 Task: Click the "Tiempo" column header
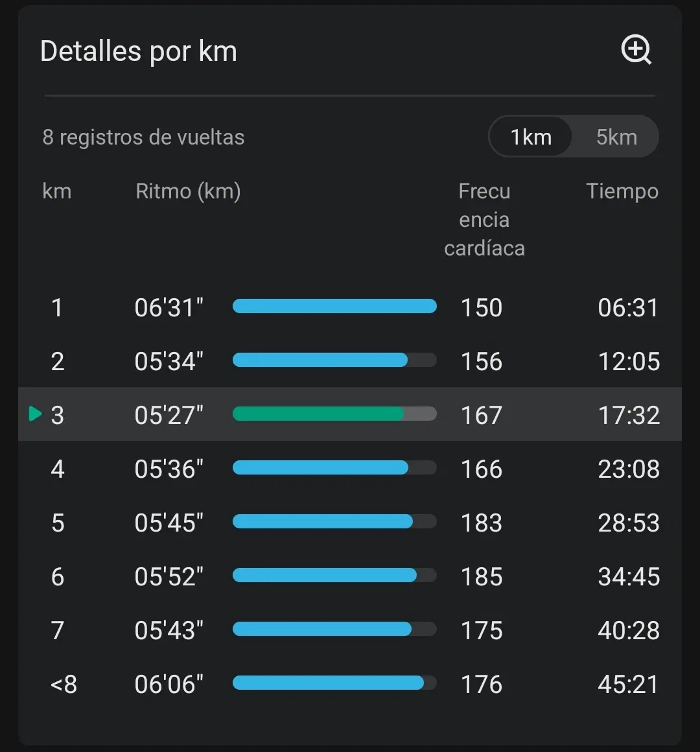pos(622,191)
